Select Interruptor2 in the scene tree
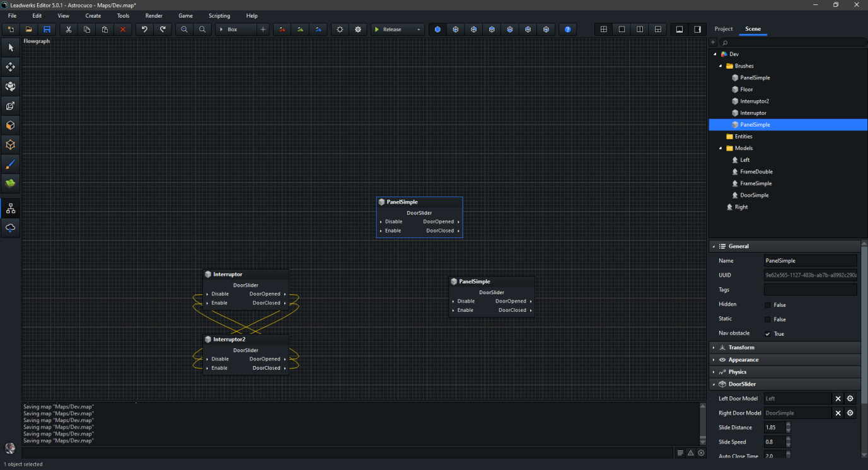The width and height of the screenshot is (868, 470). tap(754, 101)
